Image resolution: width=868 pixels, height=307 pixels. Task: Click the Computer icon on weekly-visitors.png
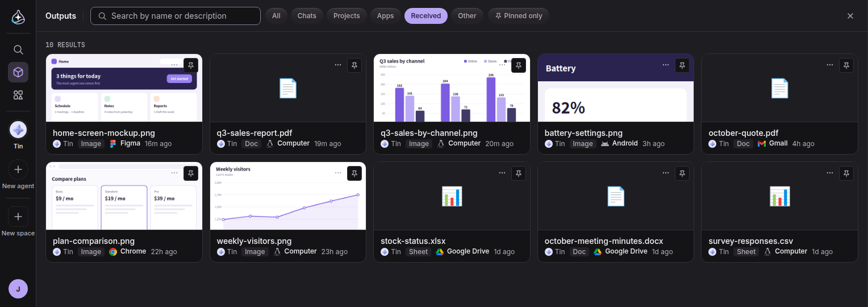click(277, 252)
